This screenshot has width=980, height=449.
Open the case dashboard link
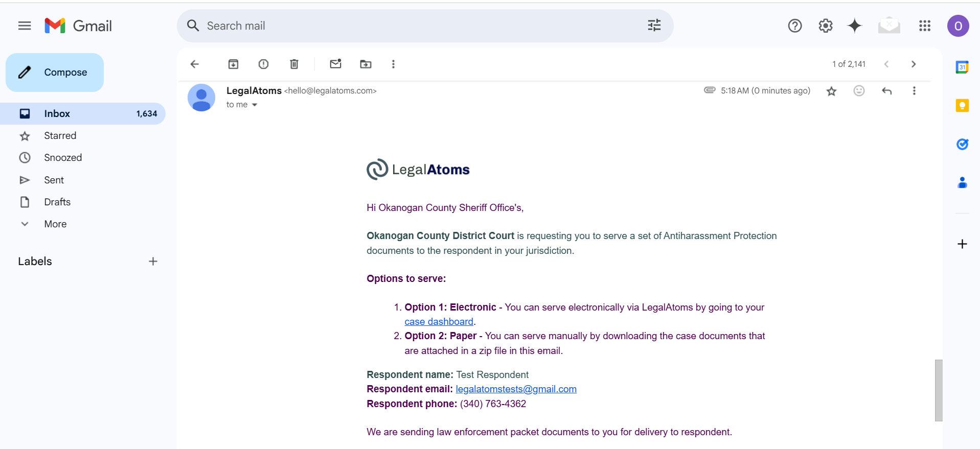tap(439, 321)
